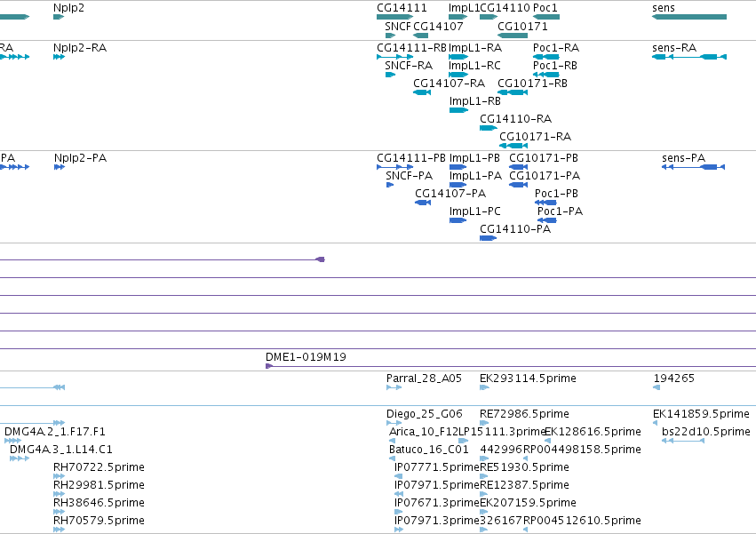Image resolution: width=756 pixels, height=534 pixels.
Task: Select the Arica_10_F12 feature label
Action: [x=424, y=432]
